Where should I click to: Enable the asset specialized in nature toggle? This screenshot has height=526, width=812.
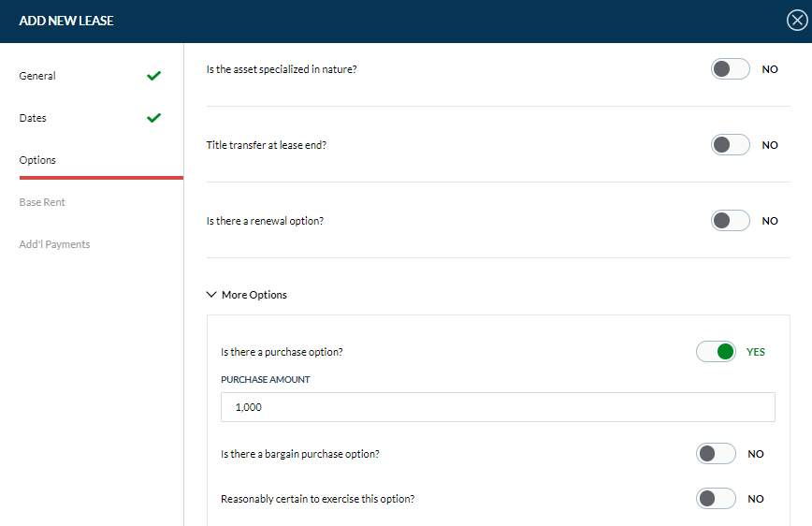point(730,69)
